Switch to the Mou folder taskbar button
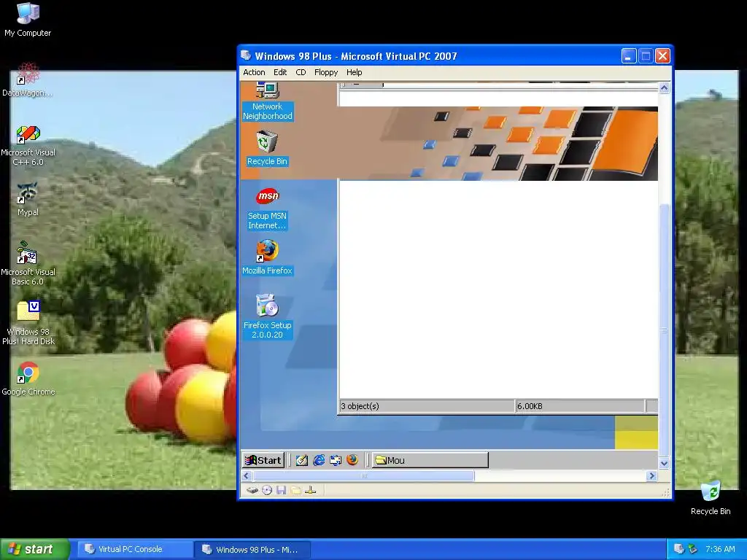747x560 pixels. [x=430, y=460]
